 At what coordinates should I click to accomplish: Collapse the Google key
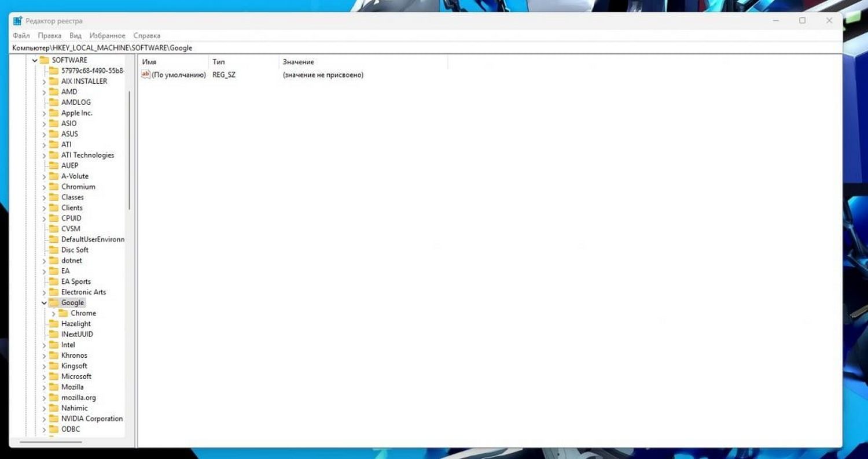[x=44, y=303]
